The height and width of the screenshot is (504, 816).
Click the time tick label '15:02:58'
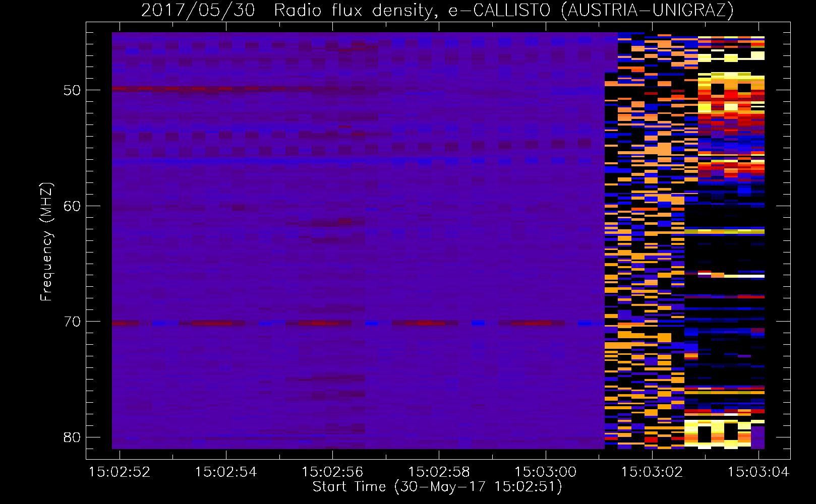coord(439,472)
